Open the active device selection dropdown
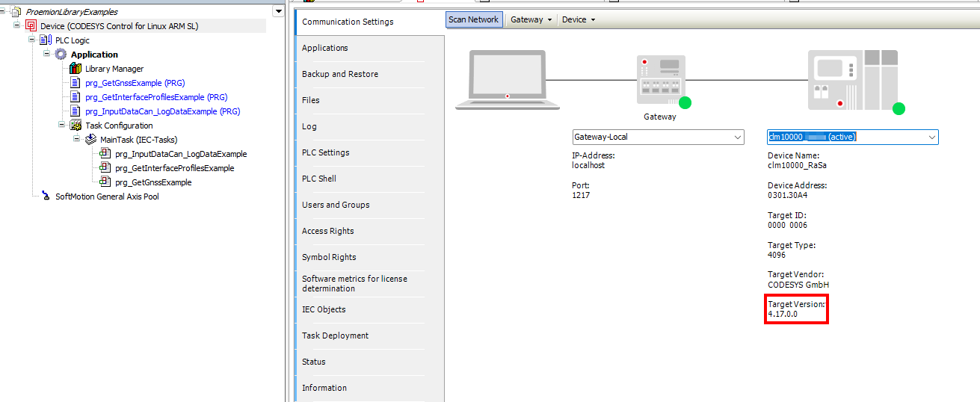Image resolution: width=980 pixels, height=402 pixels. (x=931, y=137)
